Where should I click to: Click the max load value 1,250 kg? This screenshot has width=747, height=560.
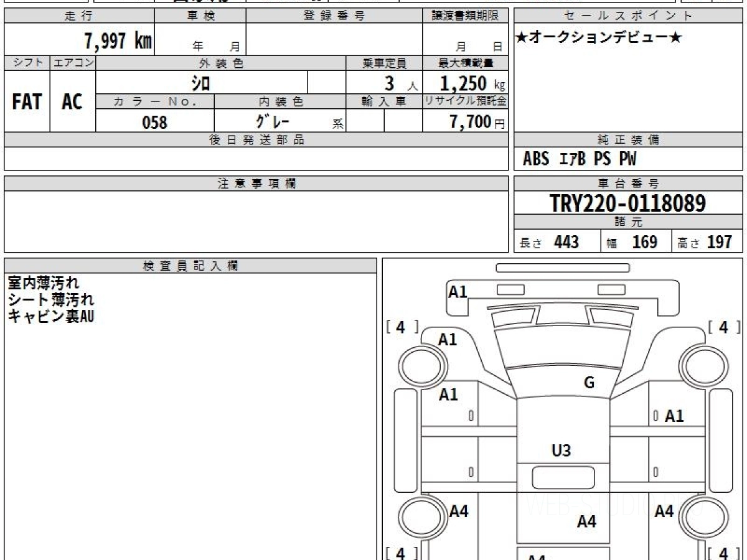click(472, 83)
